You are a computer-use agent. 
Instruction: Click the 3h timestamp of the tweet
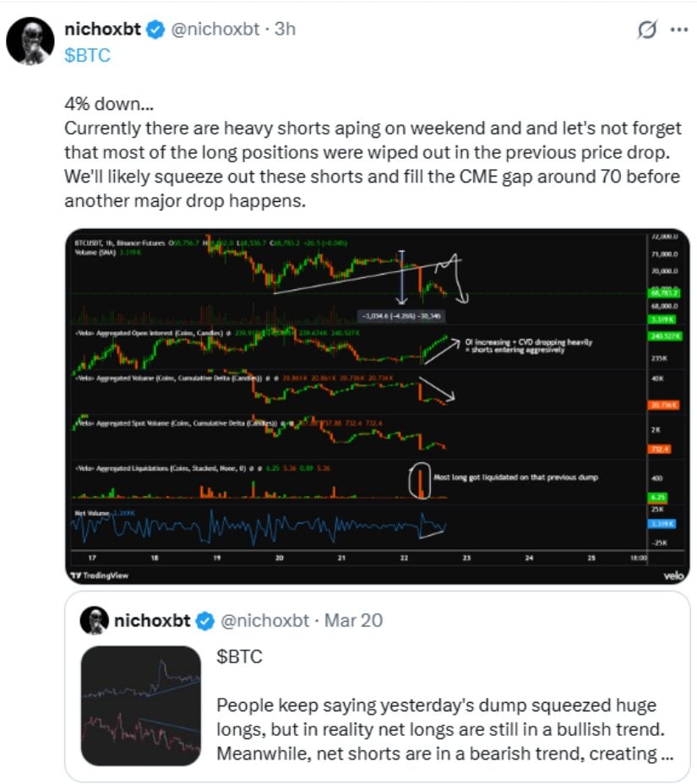click(286, 30)
